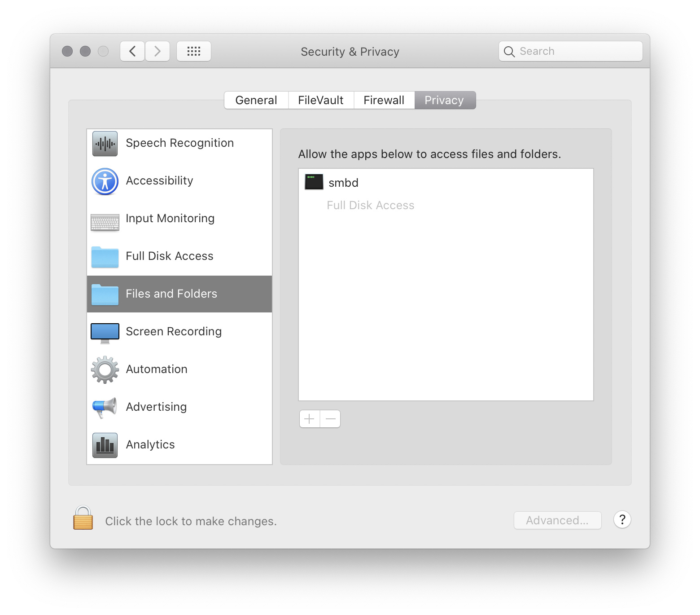
Task: Select Screen Recording in the sidebar
Action: [179, 332]
